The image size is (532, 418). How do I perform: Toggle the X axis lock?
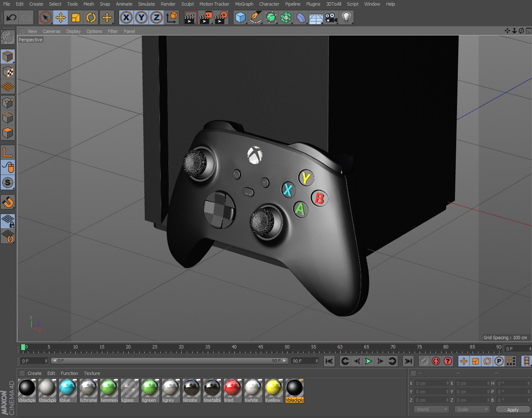pyautogui.click(x=126, y=17)
